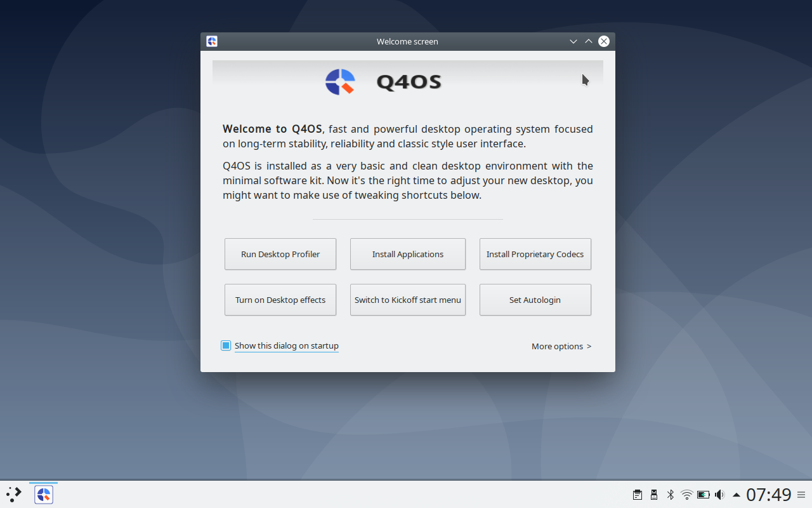Open the clipboard tray icon

pyautogui.click(x=638, y=495)
